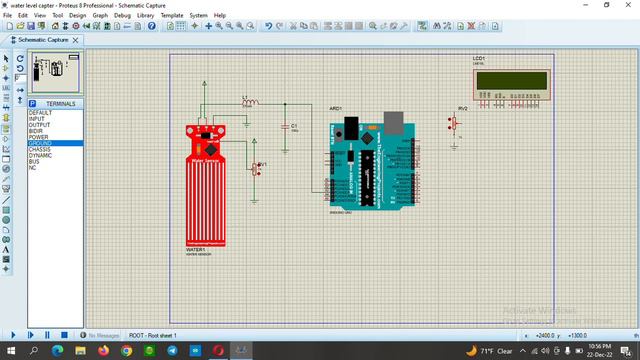The image size is (640, 360).
Task: Open the Template menu
Action: (x=172, y=16)
